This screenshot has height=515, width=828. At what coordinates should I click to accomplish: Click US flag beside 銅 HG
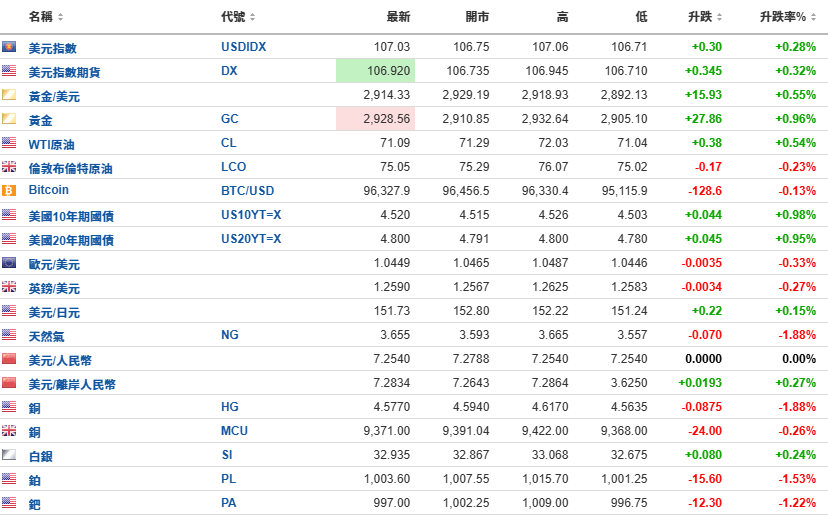coord(9,406)
